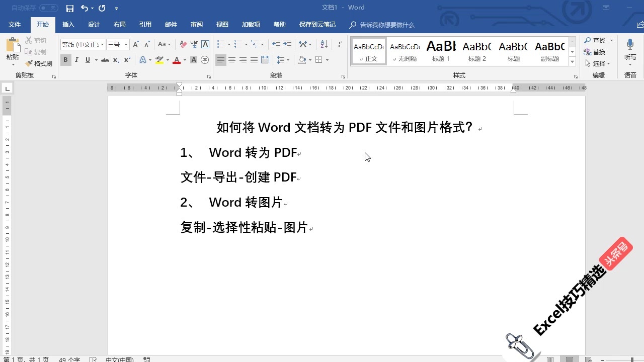Click the document title line about Word转PDF
The height and width of the screenshot is (362, 644).
345,127
